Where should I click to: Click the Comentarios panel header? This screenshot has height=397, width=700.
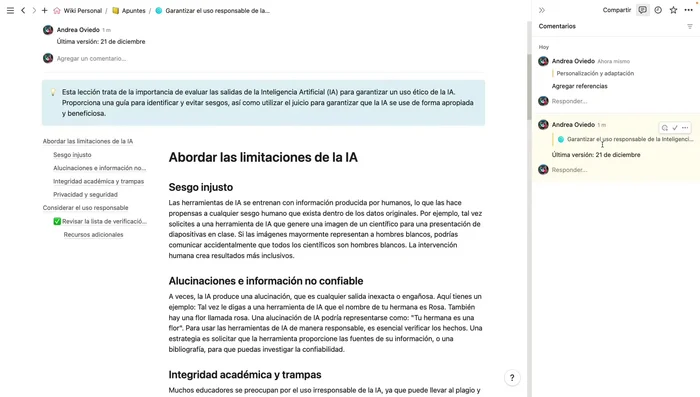click(557, 26)
